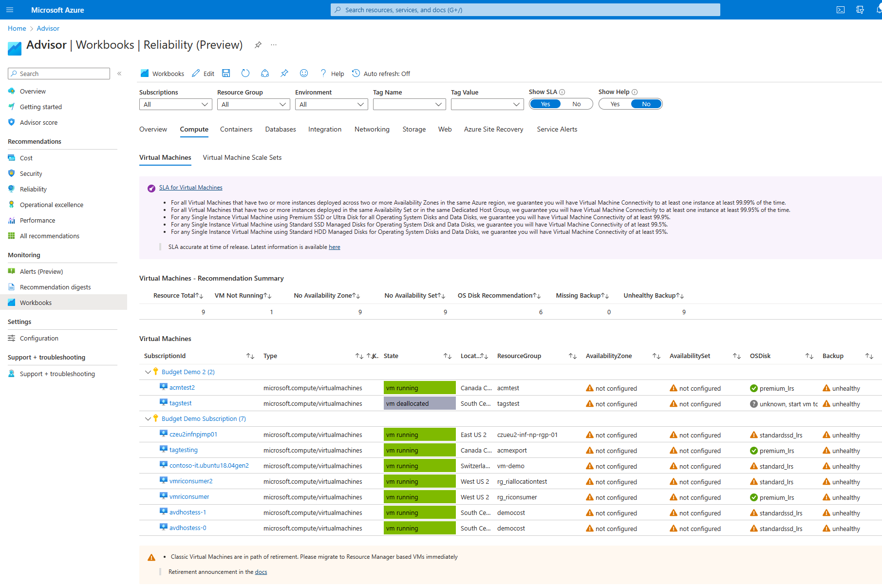The width and height of the screenshot is (882, 588).
Task: Collapse the Budget Demo Subscription group
Action: [148, 419]
